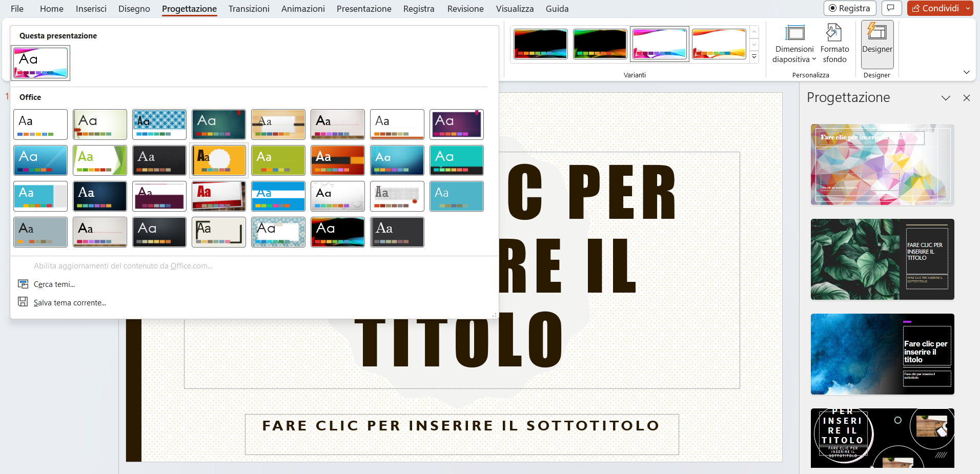Select the pink and blue gradient variant
This screenshot has height=474, width=980.
coord(659,44)
